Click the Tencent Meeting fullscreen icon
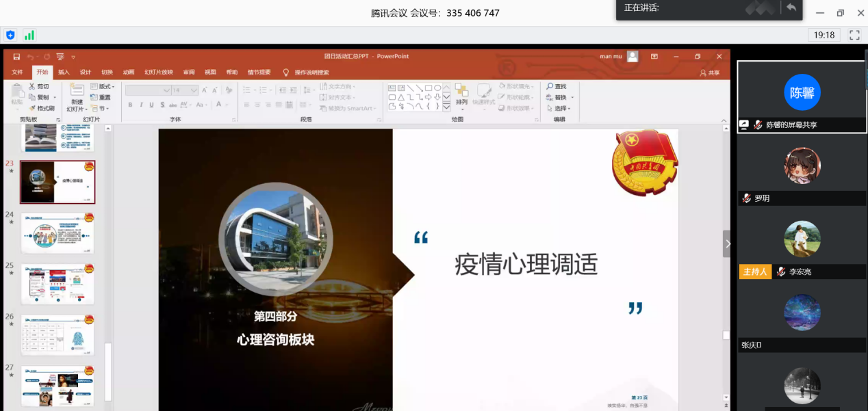The image size is (868, 411). [x=854, y=35]
